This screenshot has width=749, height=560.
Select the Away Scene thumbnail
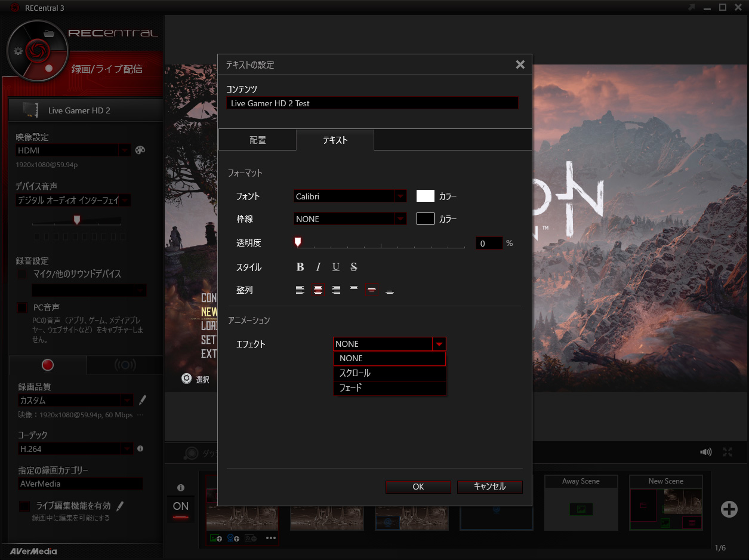pos(581,503)
